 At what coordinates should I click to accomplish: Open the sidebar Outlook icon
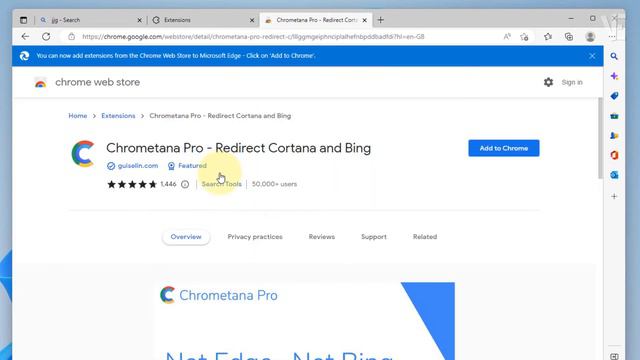click(x=614, y=175)
